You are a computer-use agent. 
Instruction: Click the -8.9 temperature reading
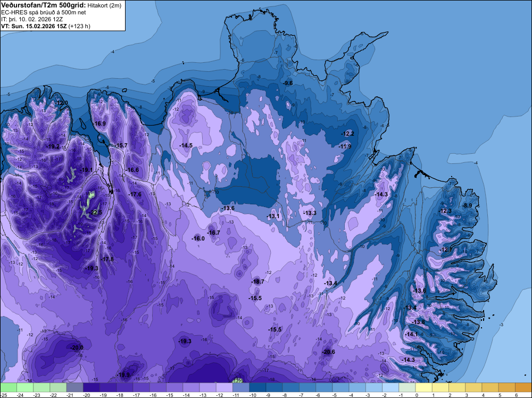[x=468, y=205]
